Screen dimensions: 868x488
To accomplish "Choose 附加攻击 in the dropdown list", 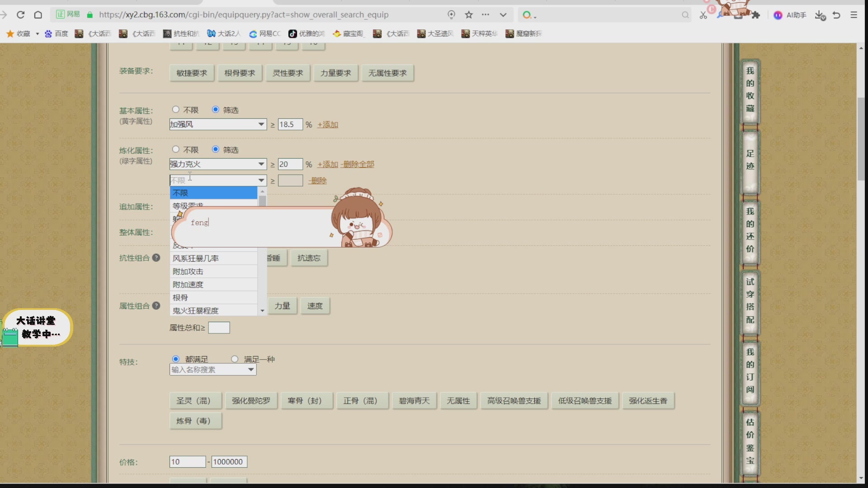I will [213, 272].
